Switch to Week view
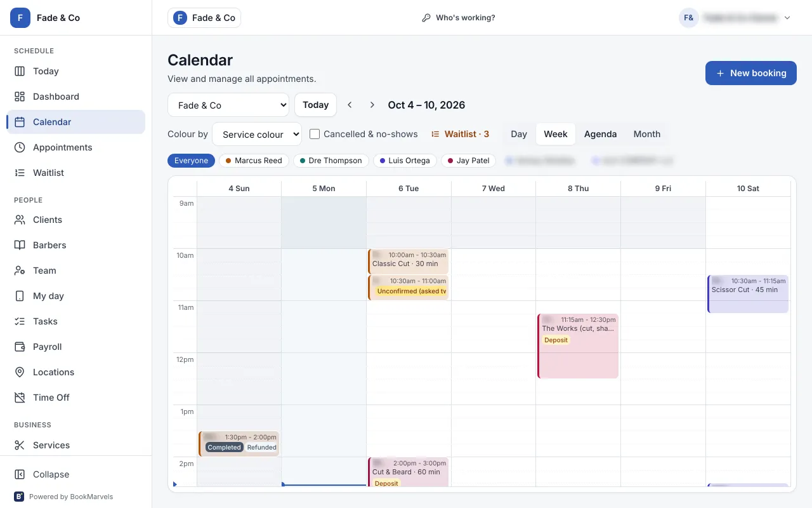Screen dimensions: 812x508 (556, 134)
